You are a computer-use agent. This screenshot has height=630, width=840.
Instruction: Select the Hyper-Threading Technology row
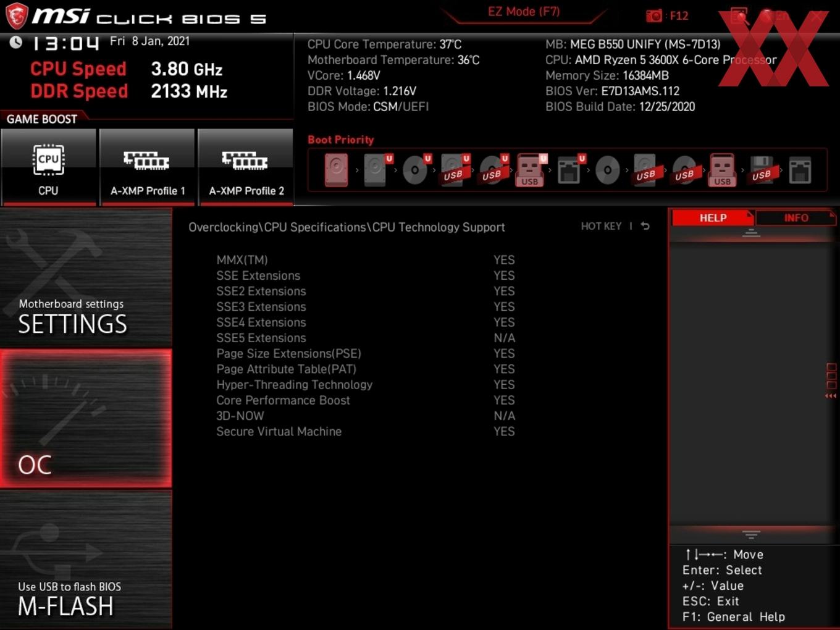[366, 385]
